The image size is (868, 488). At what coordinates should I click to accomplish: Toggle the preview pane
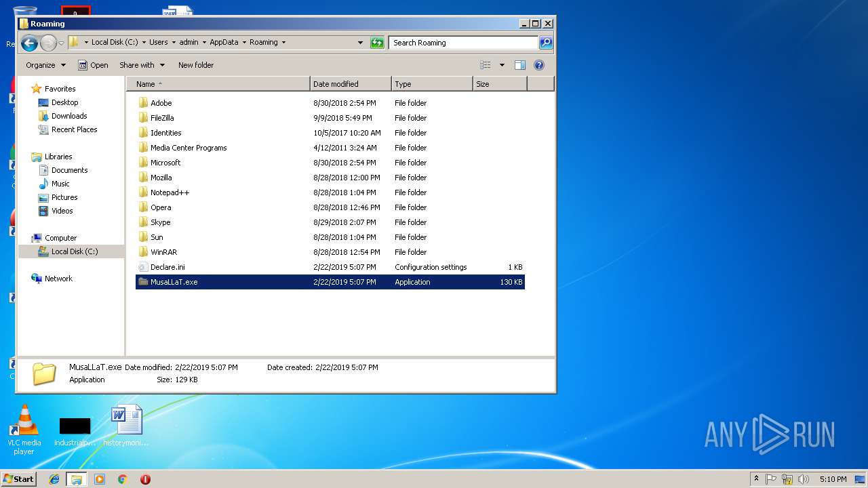520,65
